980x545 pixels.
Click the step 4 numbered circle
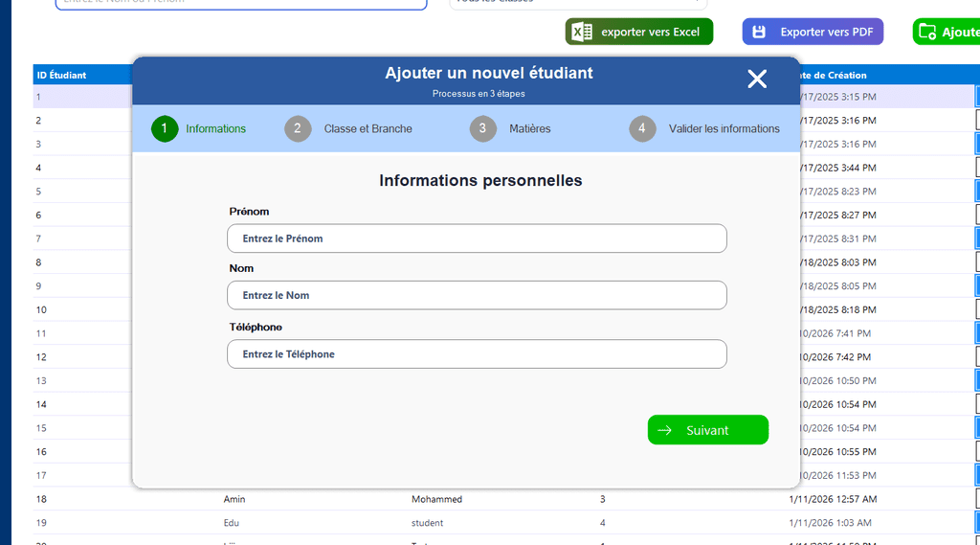coord(642,128)
